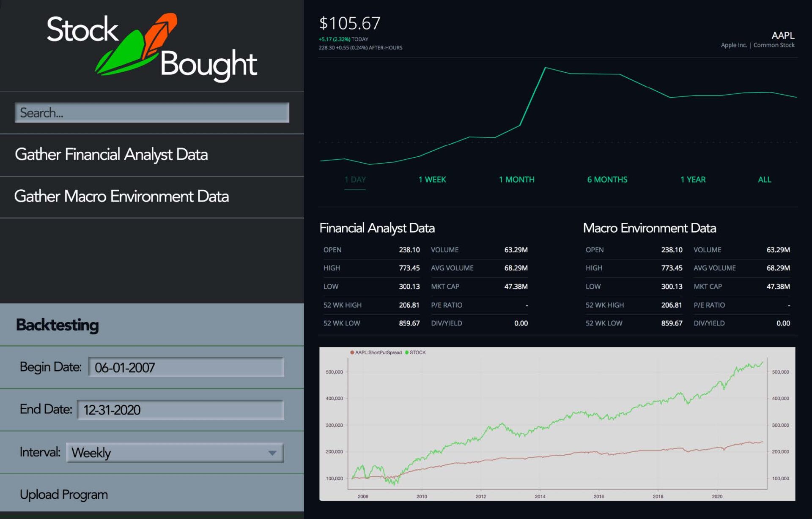Toggle AAPL:ShortPutSpread legend marker
The image size is (812, 519).
352,352
